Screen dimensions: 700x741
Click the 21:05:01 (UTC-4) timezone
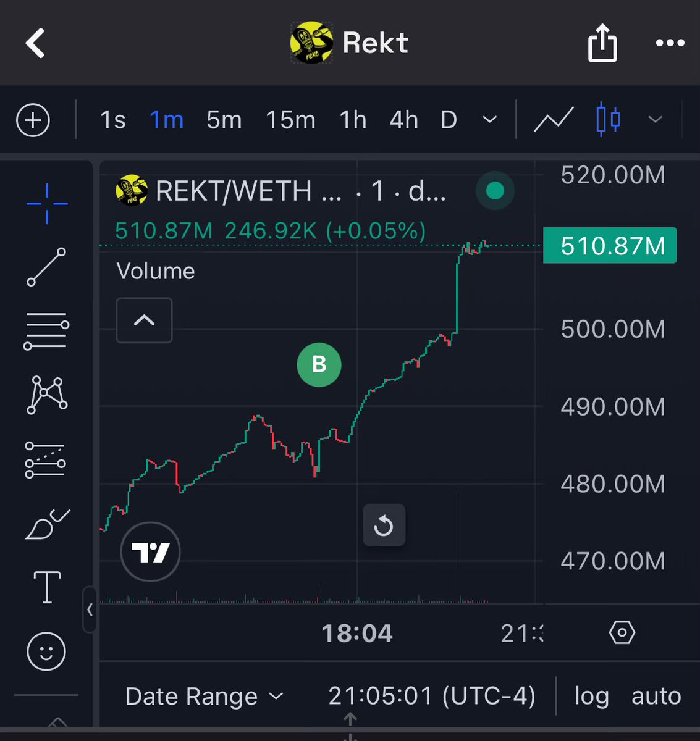coord(432,697)
